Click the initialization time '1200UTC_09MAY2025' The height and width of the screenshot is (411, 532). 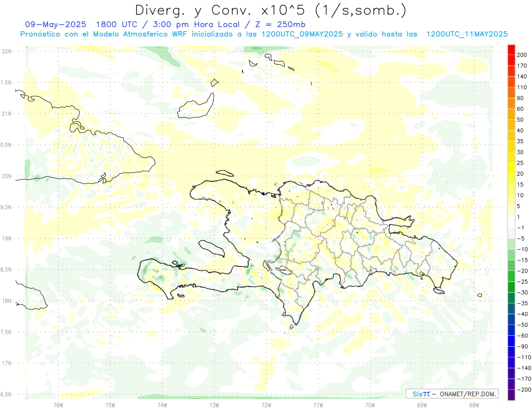301,34
